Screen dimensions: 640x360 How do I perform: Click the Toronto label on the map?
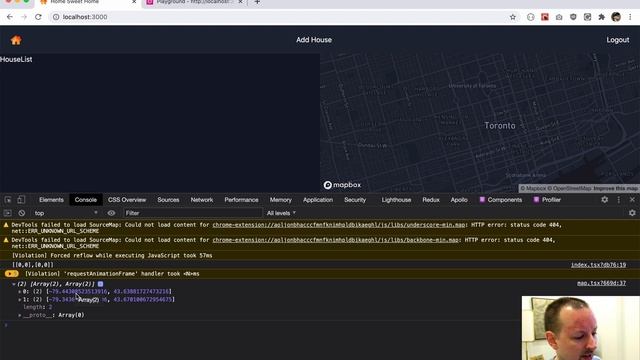500,126
